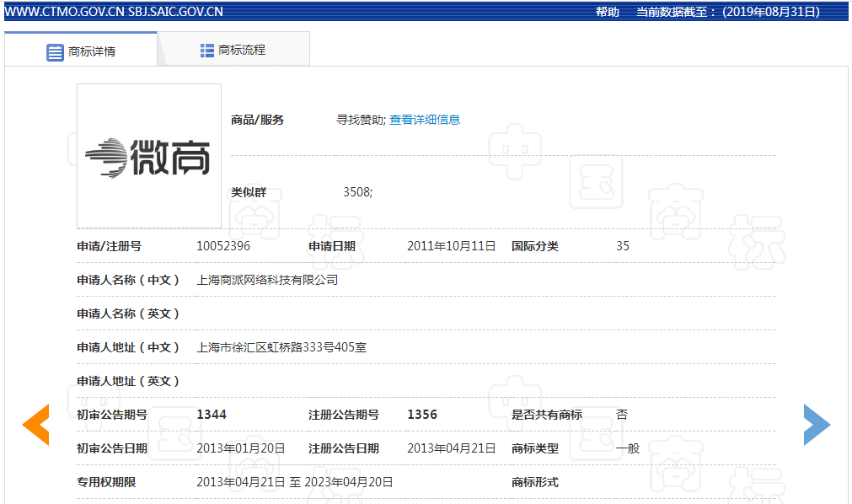Switch to the 商标流程 tab
This screenshot has height=504, width=852.
(233, 50)
